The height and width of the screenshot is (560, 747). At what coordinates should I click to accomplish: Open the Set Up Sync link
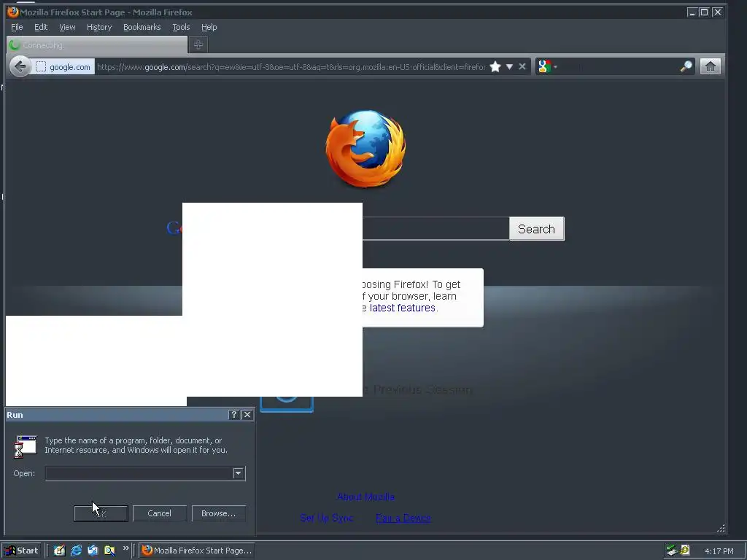click(x=327, y=518)
